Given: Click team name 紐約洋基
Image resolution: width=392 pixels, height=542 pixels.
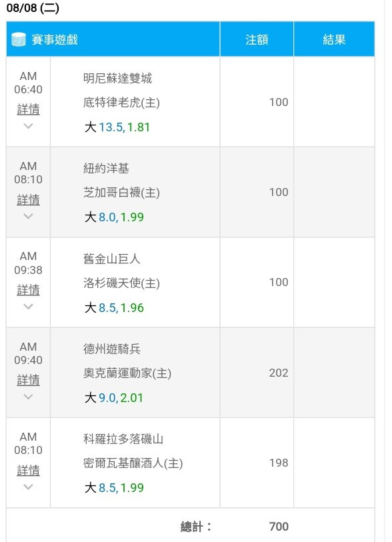Looking at the screenshot, I should click(106, 169).
